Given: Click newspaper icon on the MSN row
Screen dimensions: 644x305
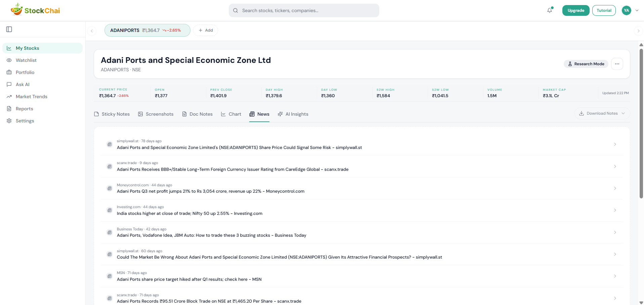Looking at the screenshot, I should pyautogui.click(x=110, y=276).
